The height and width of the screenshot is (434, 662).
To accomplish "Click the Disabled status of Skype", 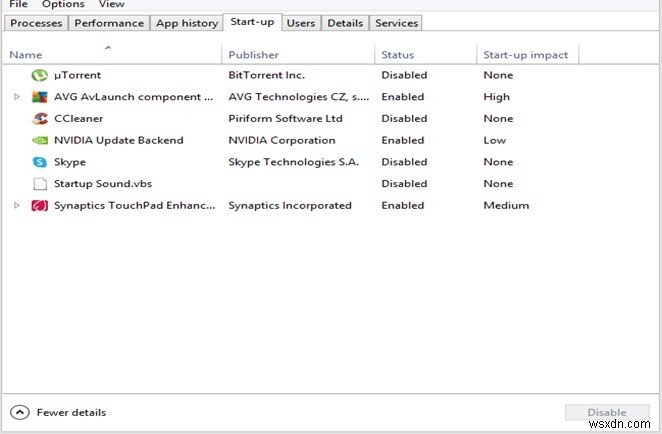I will [x=404, y=162].
